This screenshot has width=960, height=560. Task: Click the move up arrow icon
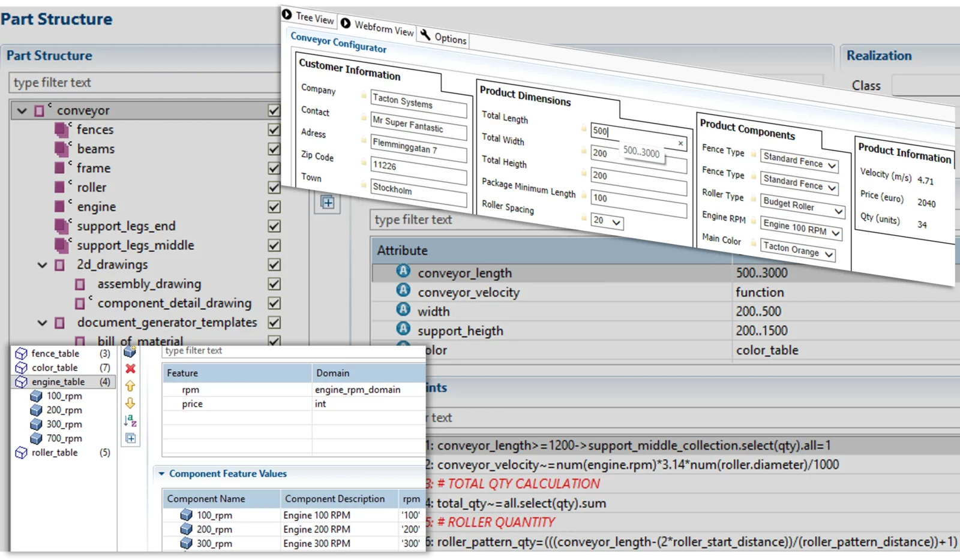click(x=130, y=386)
